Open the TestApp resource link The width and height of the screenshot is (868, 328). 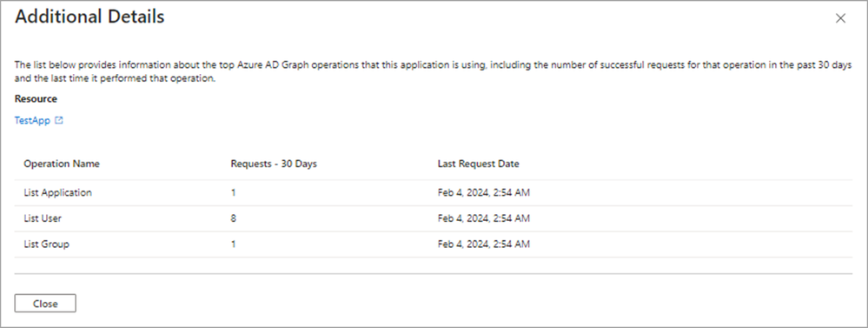tap(32, 120)
